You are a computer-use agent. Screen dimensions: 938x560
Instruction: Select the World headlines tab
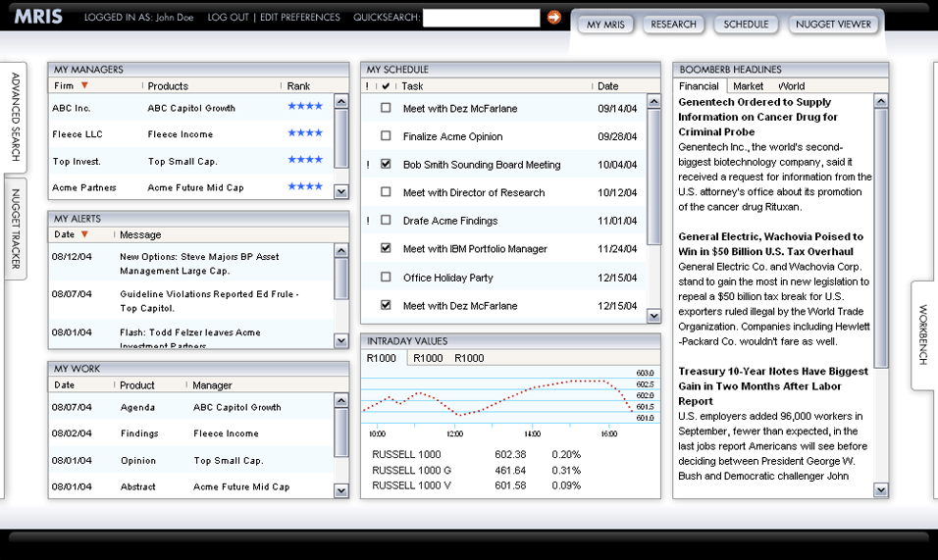pyautogui.click(x=792, y=86)
